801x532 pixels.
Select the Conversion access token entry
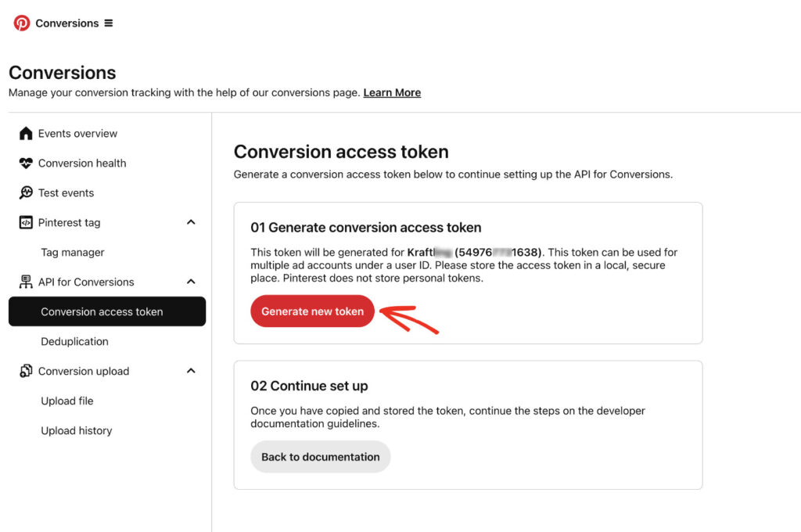pyautogui.click(x=102, y=311)
